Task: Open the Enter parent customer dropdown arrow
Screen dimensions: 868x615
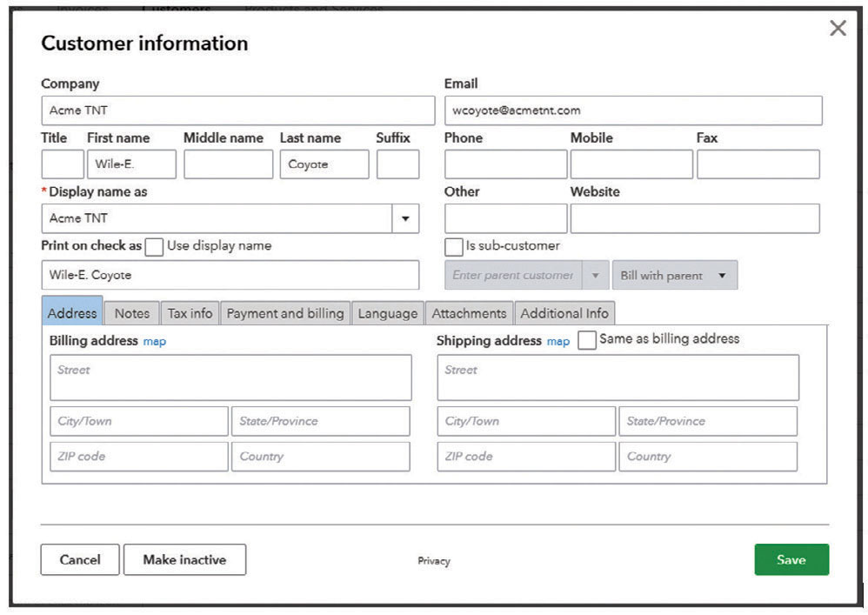Action: [x=595, y=276]
